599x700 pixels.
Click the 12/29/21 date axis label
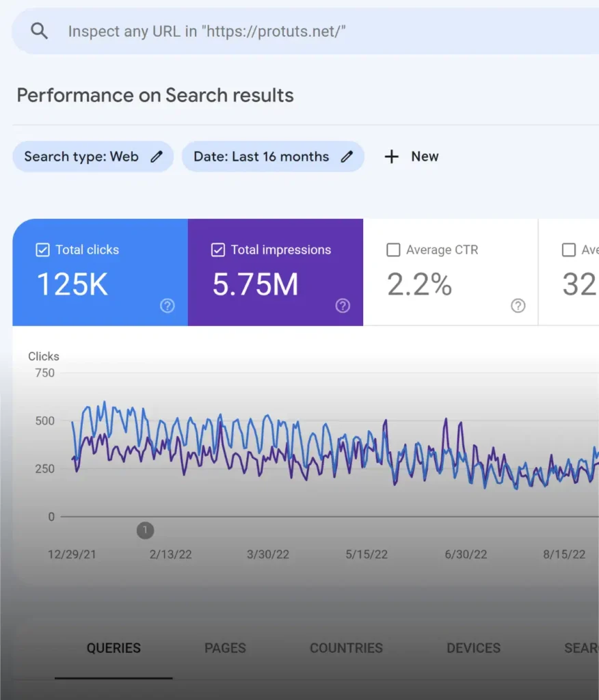tap(72, 554)
